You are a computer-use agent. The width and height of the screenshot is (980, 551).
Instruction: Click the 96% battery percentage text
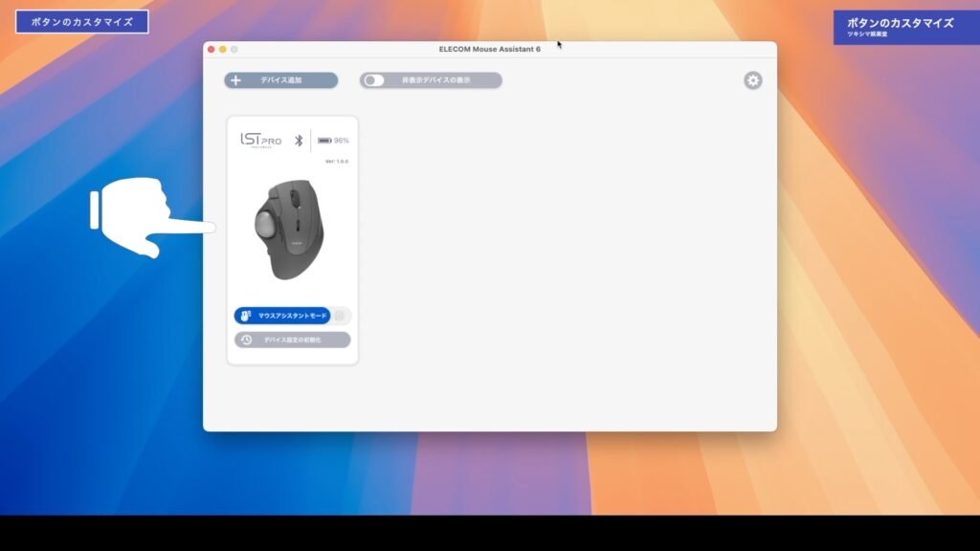pos(342,141)
